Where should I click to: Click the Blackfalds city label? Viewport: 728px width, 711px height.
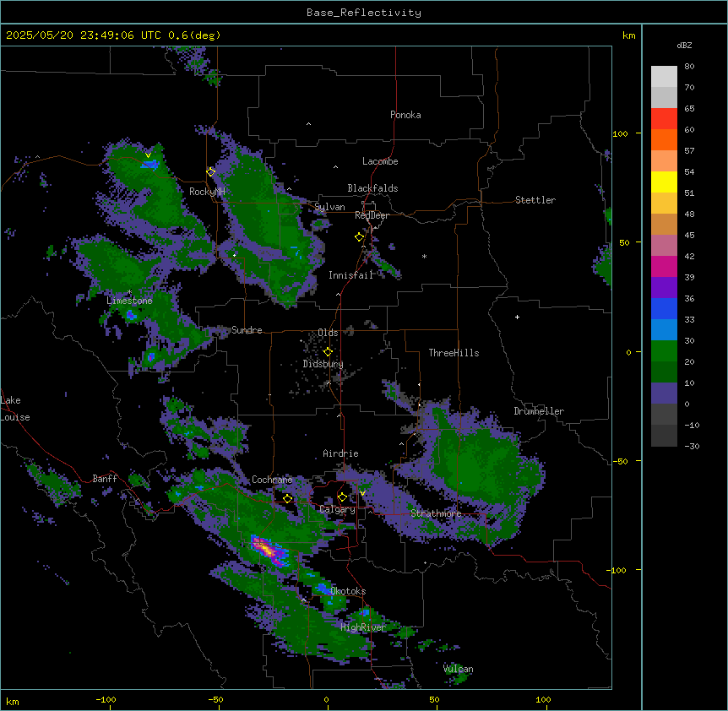pos(372,188)
